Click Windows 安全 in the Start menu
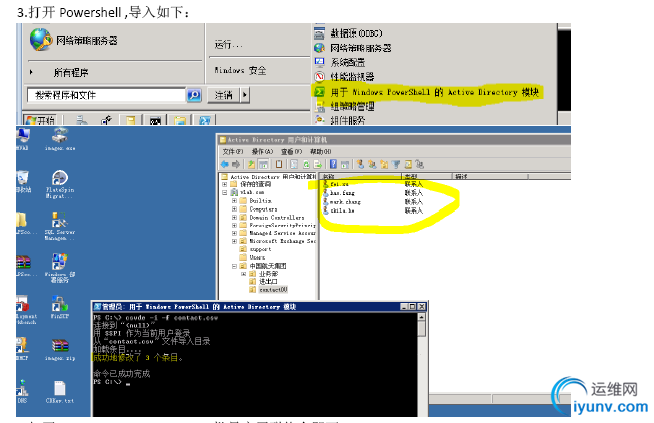Screen dimensions: 654x423 pos(240,70)
